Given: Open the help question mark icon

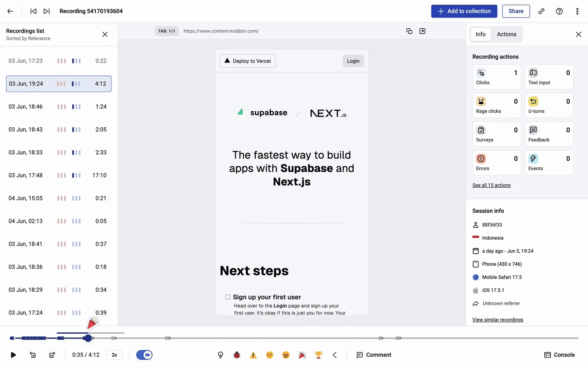Looking at the screenshot, I should click(559, 11).
